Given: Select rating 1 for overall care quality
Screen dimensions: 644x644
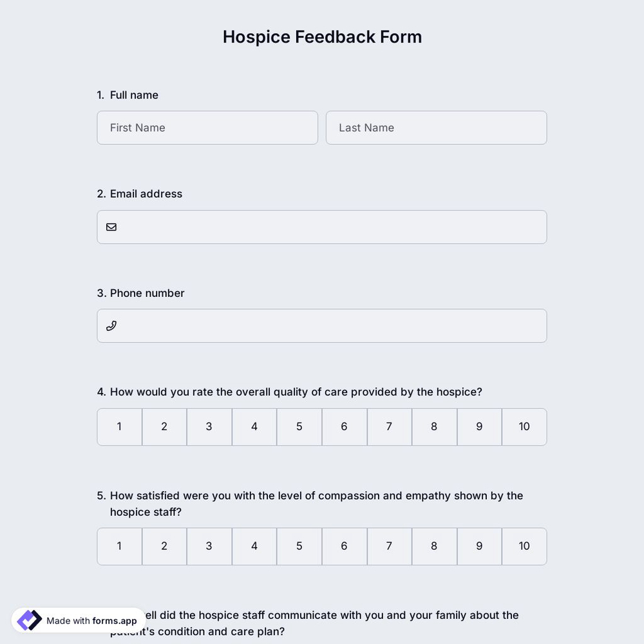Looking at the screenshot, I should pos(119,426).
